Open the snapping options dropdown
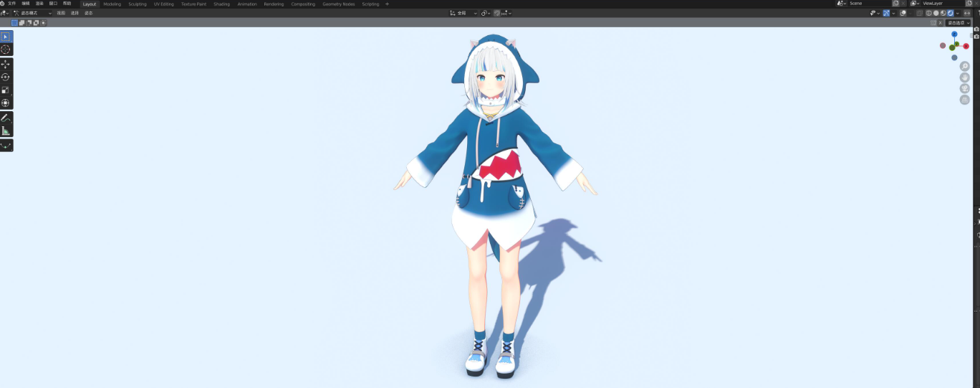 506,13
